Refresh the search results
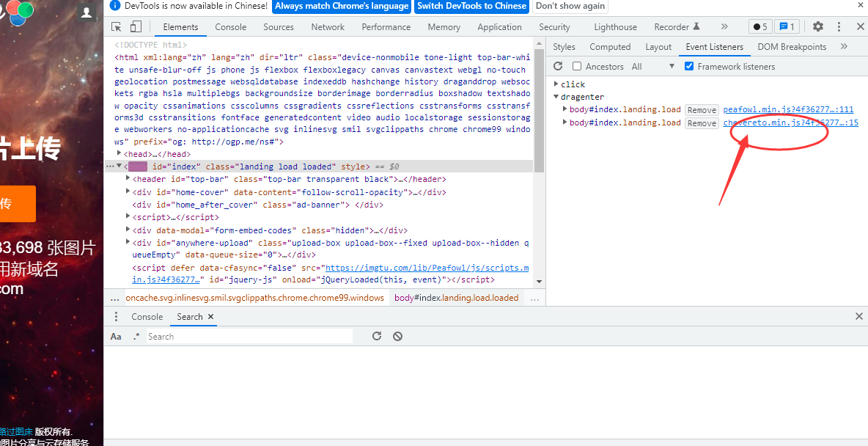 coord(377,336)
